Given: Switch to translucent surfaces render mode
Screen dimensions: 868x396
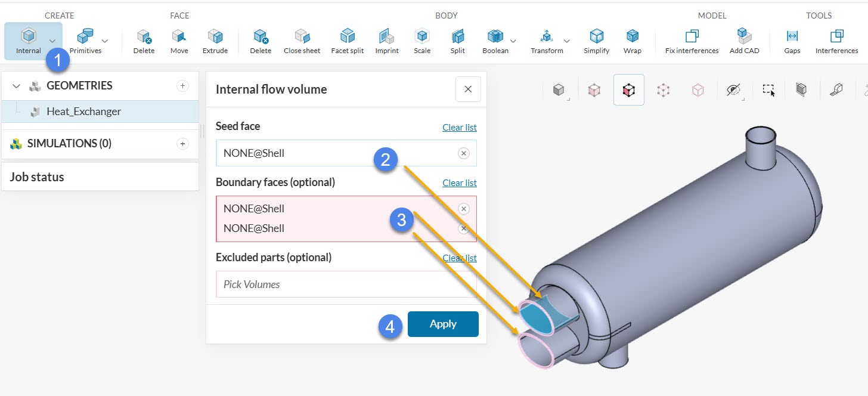Looking at the screenshot, I should click(x=594, y=90).
